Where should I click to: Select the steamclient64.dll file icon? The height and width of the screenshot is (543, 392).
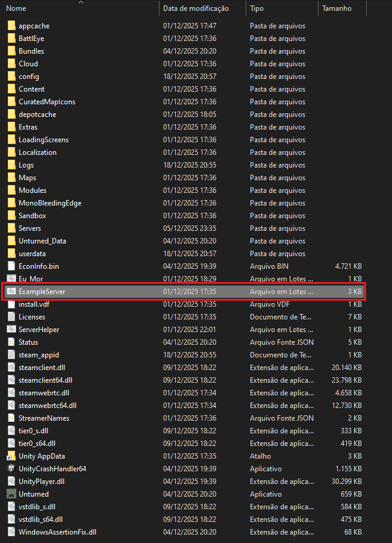(x=11, y=380)
